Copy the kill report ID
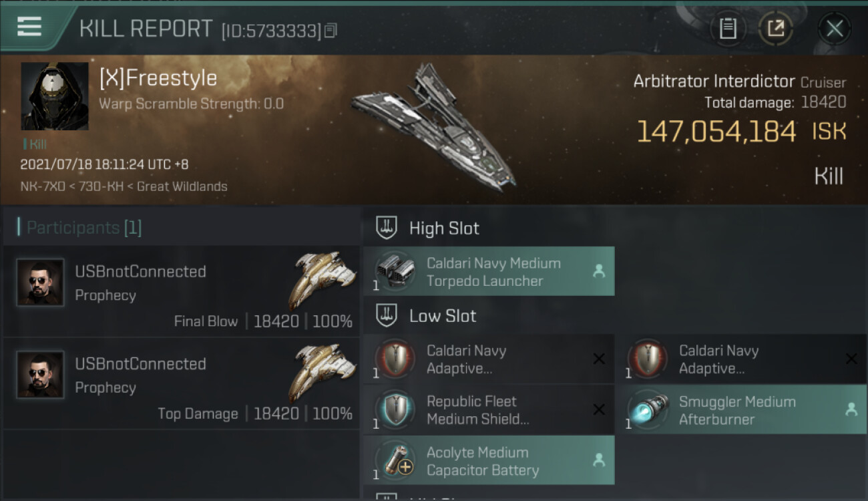 pyautogui.click(x=331, y=30)
